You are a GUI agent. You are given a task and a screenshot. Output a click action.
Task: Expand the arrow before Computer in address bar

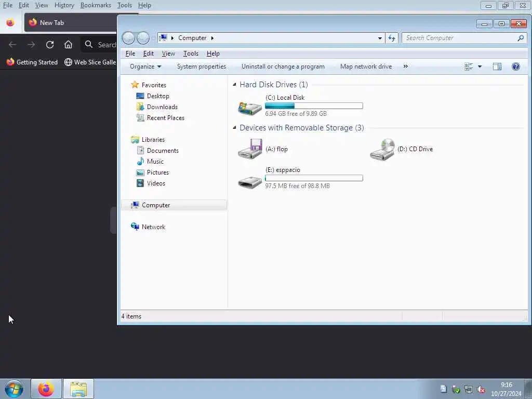(x=172, y=38)
